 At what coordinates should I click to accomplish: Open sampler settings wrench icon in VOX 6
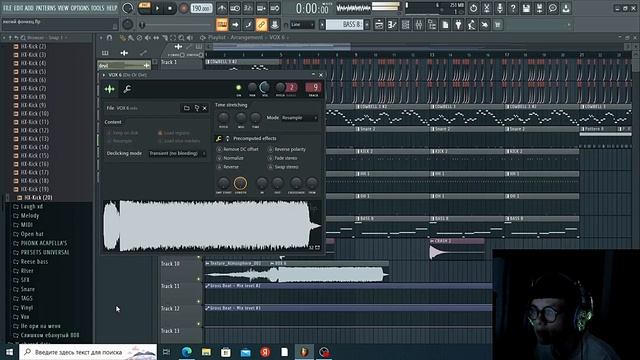127,89
